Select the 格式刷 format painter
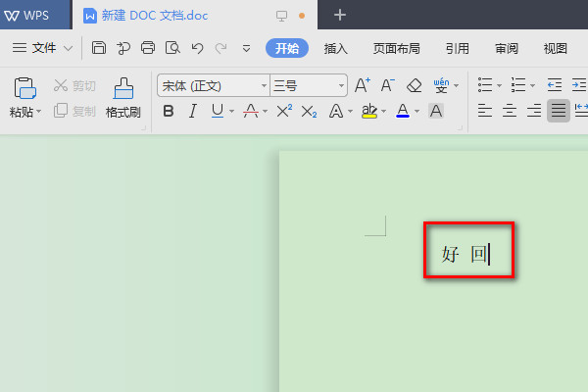 click(123, 98)
